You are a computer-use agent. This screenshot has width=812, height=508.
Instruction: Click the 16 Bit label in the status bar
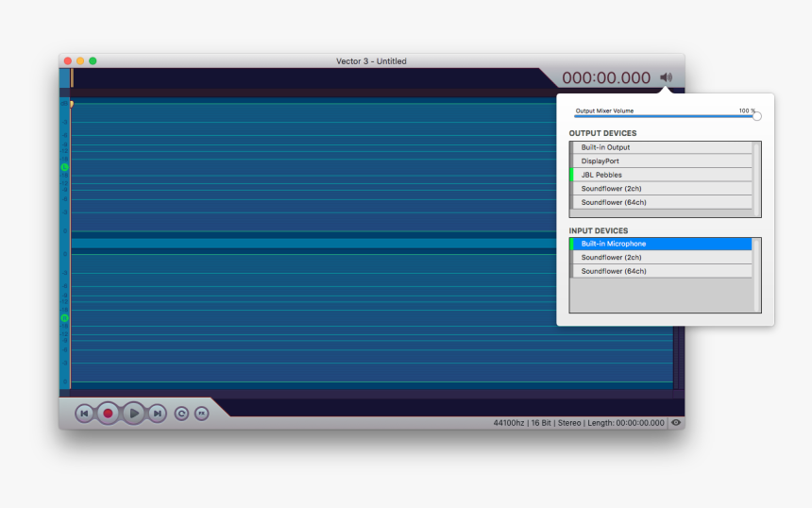click(x=541, y=423)
